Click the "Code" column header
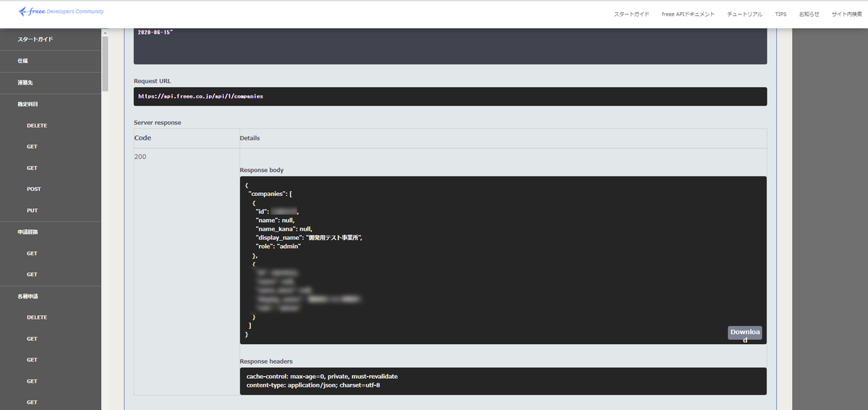Image resolution: width=868 pixels, height=410 pixels. [x=142, y=137]
